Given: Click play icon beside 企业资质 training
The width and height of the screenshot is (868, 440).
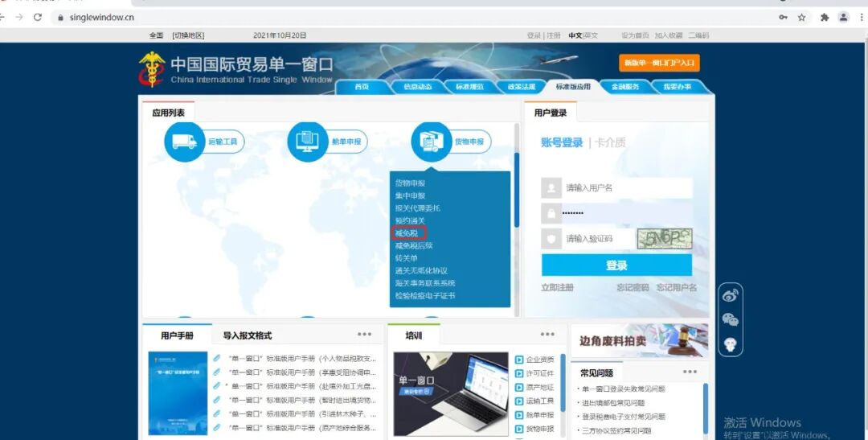Looking at the screenshot, I should 519,360.
